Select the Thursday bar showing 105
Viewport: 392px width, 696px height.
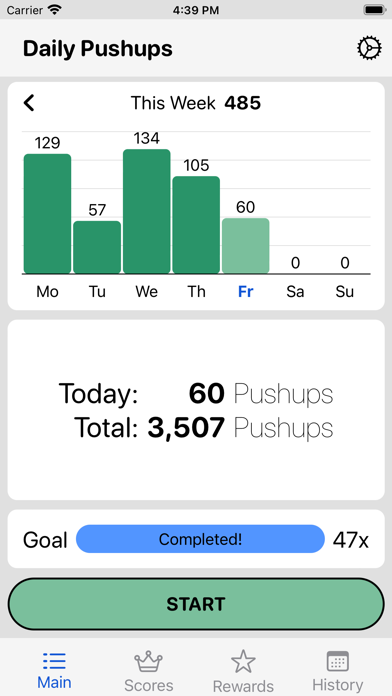pyautogui.click(x=196, y=225)
